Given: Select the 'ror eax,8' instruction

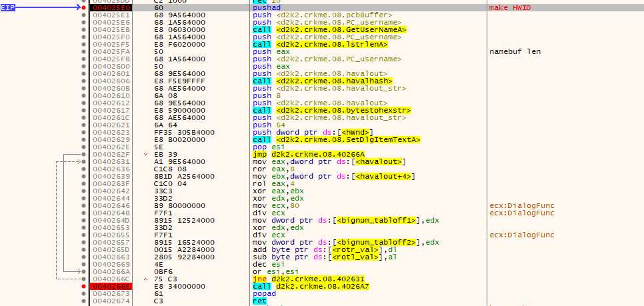Looking at the screenshot, I should tap(271, 169).
